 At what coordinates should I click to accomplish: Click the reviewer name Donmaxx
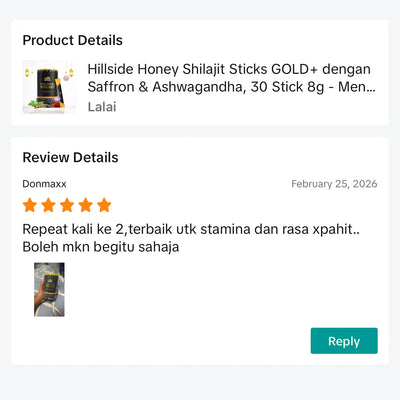click(x=44, y=184)
